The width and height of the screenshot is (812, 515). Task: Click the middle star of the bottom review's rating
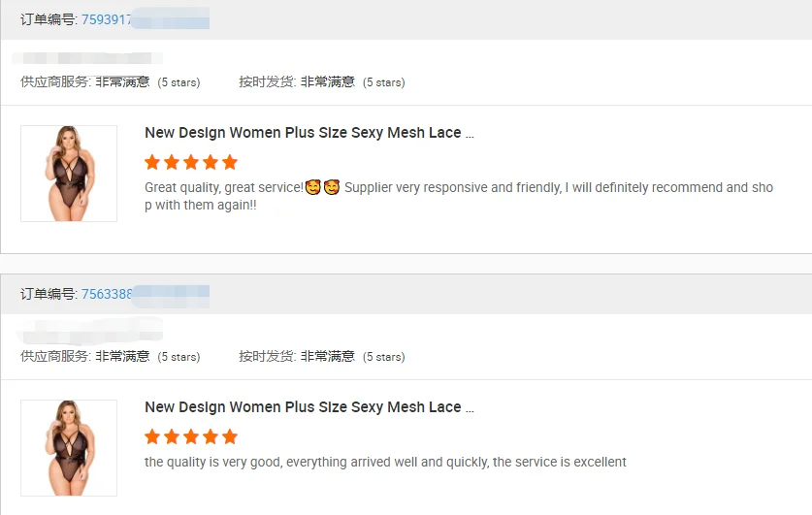[191, 436]
